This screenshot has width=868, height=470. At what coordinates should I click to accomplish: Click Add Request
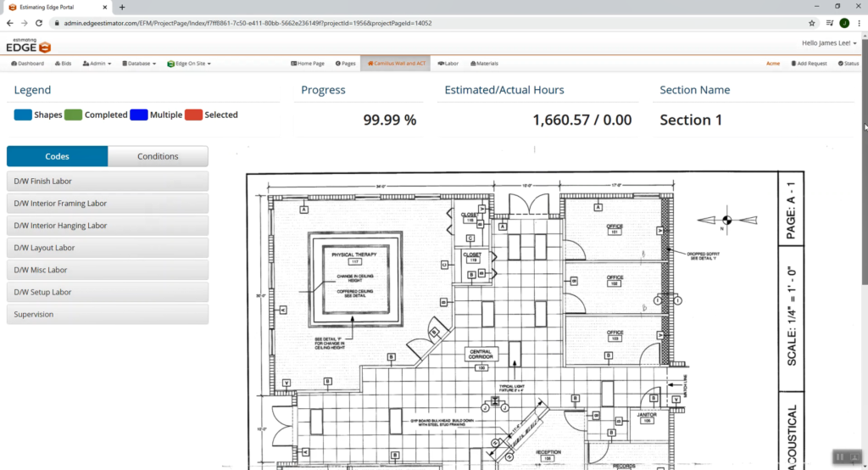[809, 63]
